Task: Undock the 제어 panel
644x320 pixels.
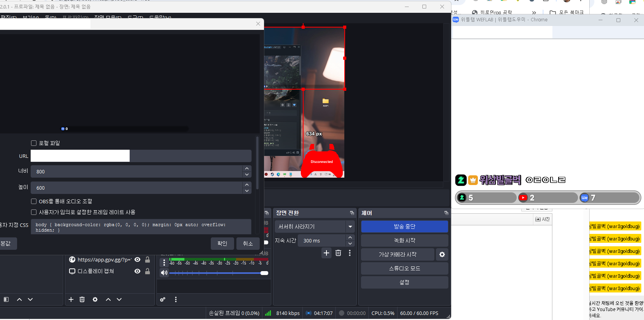Action: [x=446, y=213]
